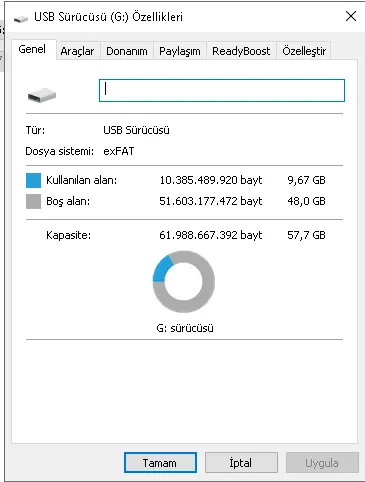The width and height of the screenshot is (365, 482).
Task: Confirm with the Tamam button
Action: point(160,463)
